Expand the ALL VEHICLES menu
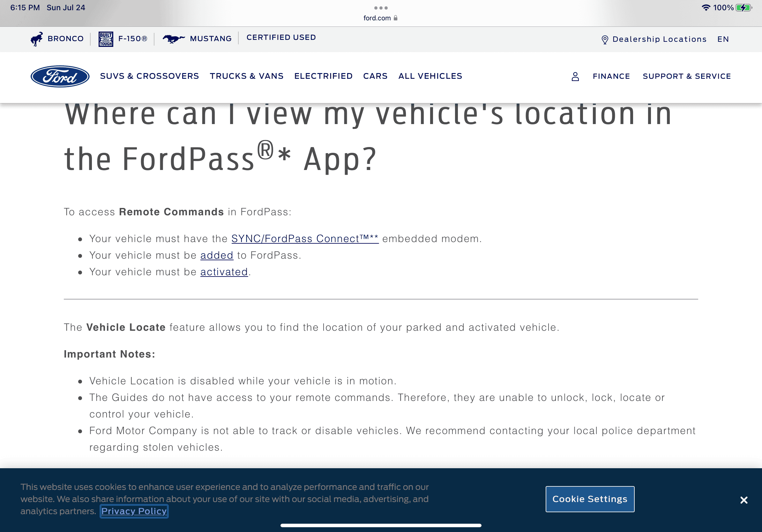762x532 pixels. click(430, 76)
